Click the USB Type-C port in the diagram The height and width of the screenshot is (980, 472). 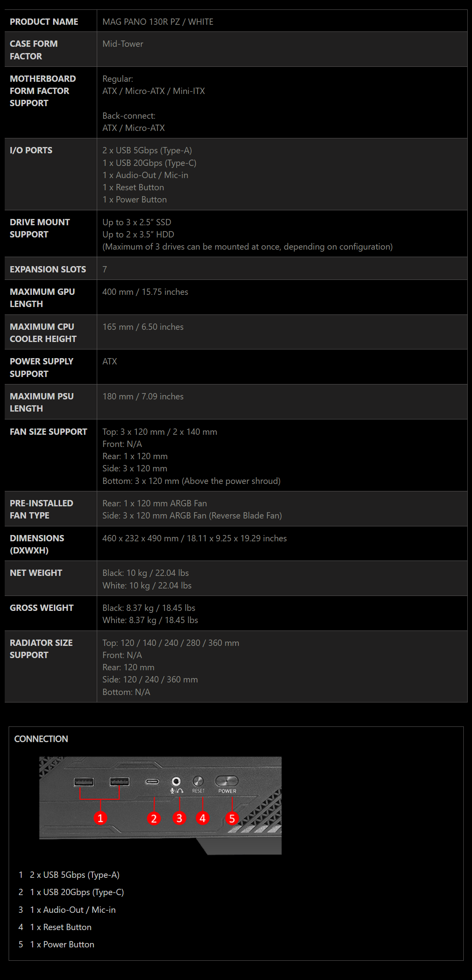pyautogui.click(x=152, y=781)
